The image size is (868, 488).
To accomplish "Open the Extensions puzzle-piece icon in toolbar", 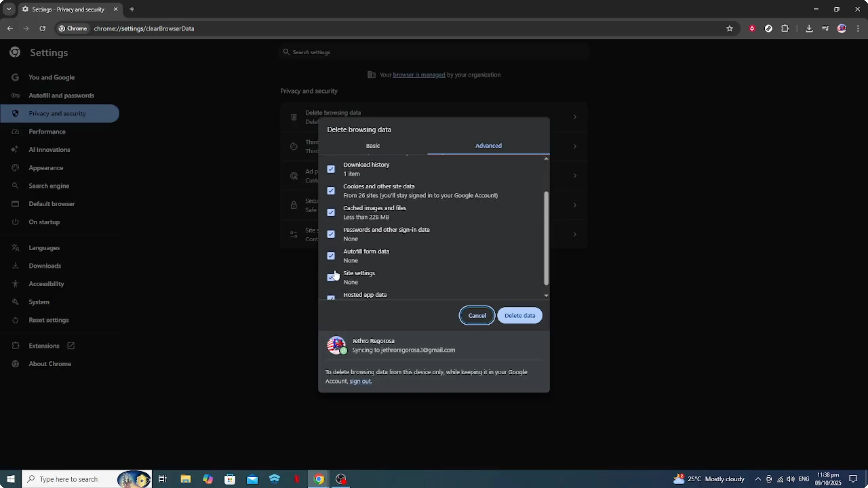I will [785, 28].
